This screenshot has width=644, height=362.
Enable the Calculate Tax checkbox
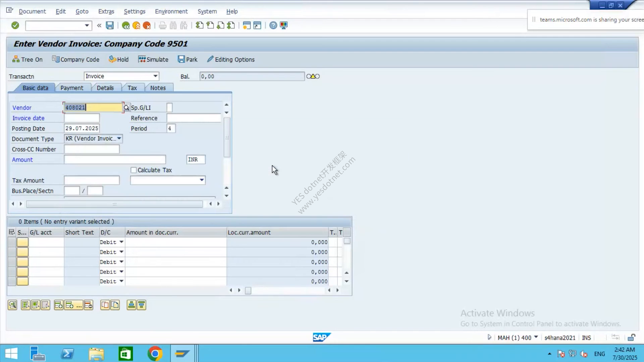click(x=133, y=170)
